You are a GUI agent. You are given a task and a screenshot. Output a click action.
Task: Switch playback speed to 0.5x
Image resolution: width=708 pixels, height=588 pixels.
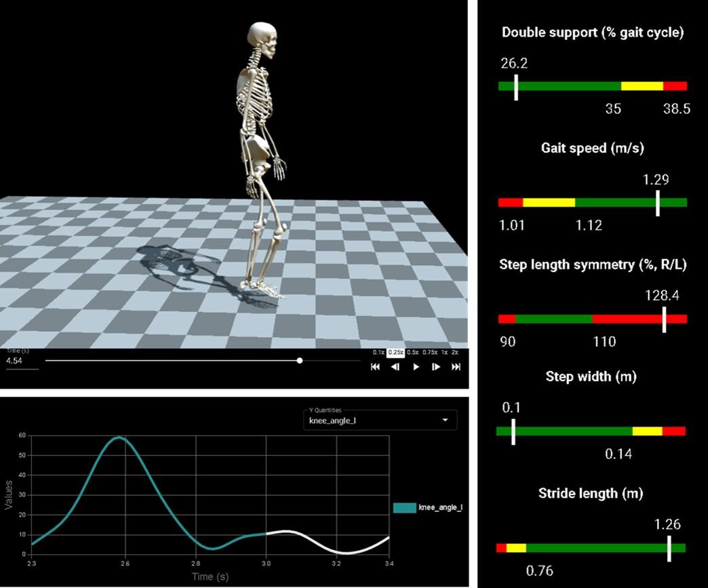412,352
